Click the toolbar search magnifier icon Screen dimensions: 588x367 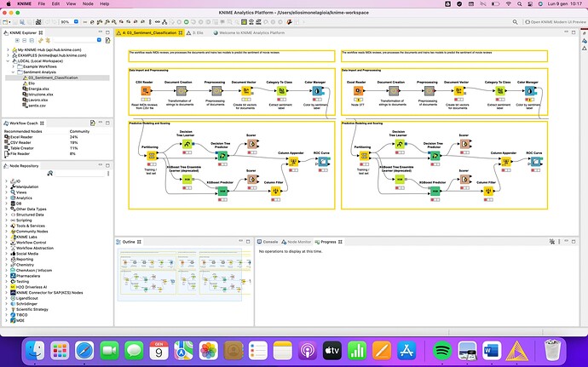tap(515, 22)
